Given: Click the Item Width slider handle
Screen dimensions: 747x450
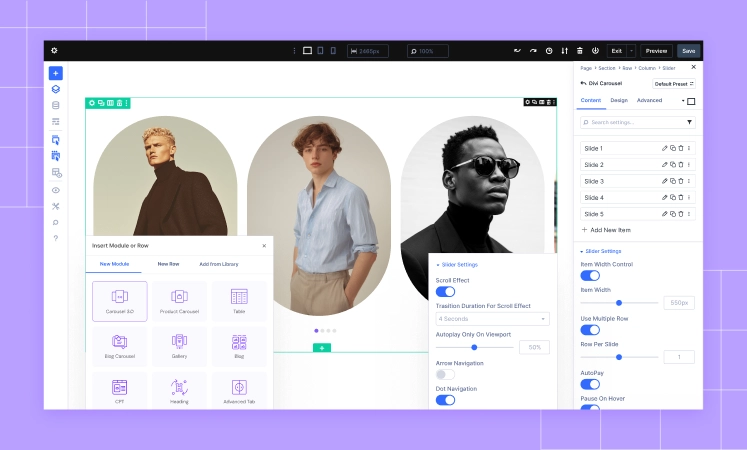Looking at the screenshot, I should (619, 302).
